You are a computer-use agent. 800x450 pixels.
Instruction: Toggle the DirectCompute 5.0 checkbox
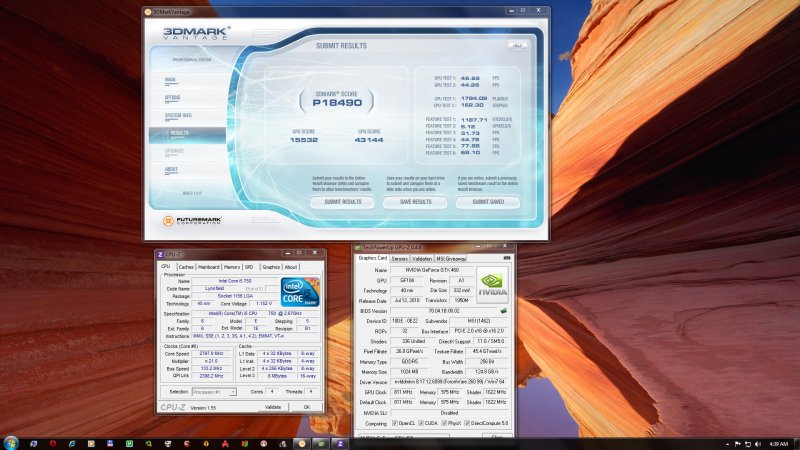pos(467,423)
